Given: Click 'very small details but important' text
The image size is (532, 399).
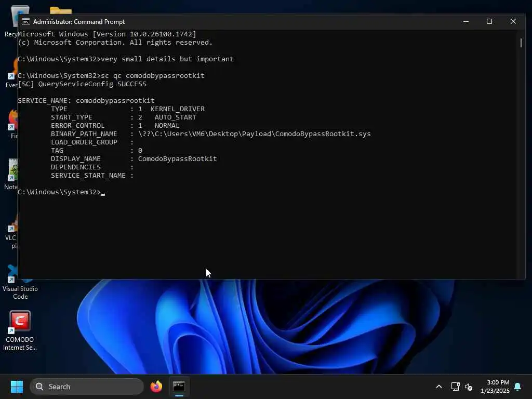Looking at the screenshot, I should (167, 59).
